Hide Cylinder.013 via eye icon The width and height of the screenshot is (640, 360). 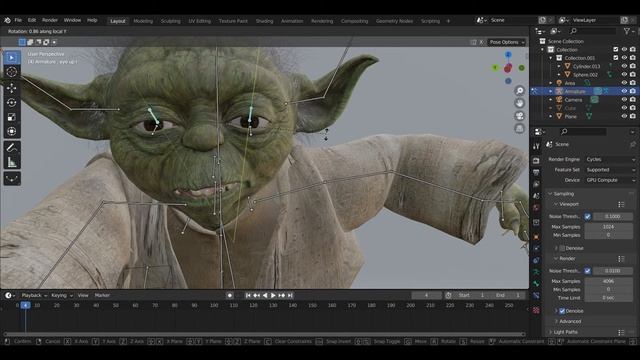click(x=624, y=66)
